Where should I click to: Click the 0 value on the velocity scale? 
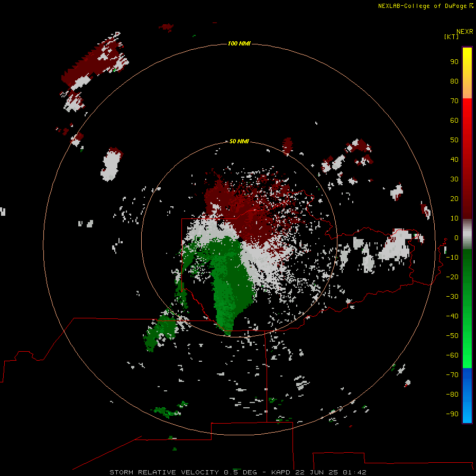(x=456, y=237)
